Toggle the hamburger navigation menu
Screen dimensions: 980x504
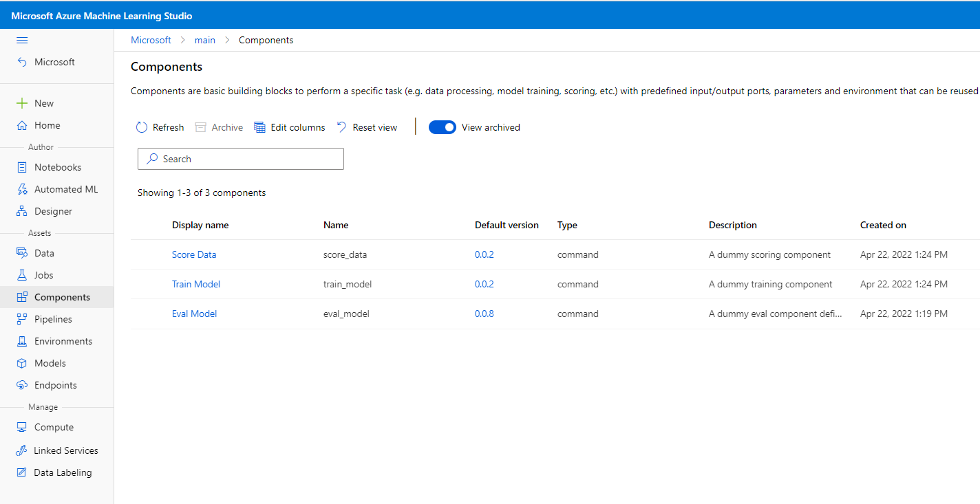click(x=22, y=40)
